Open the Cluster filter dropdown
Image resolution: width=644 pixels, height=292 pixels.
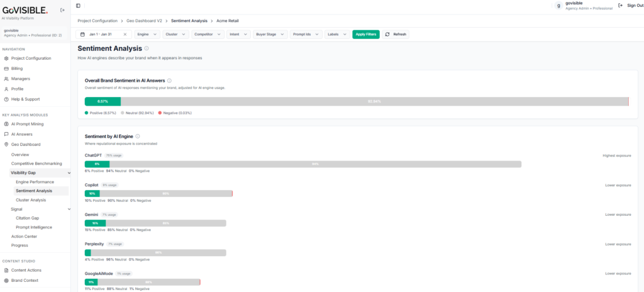(176, 34)
